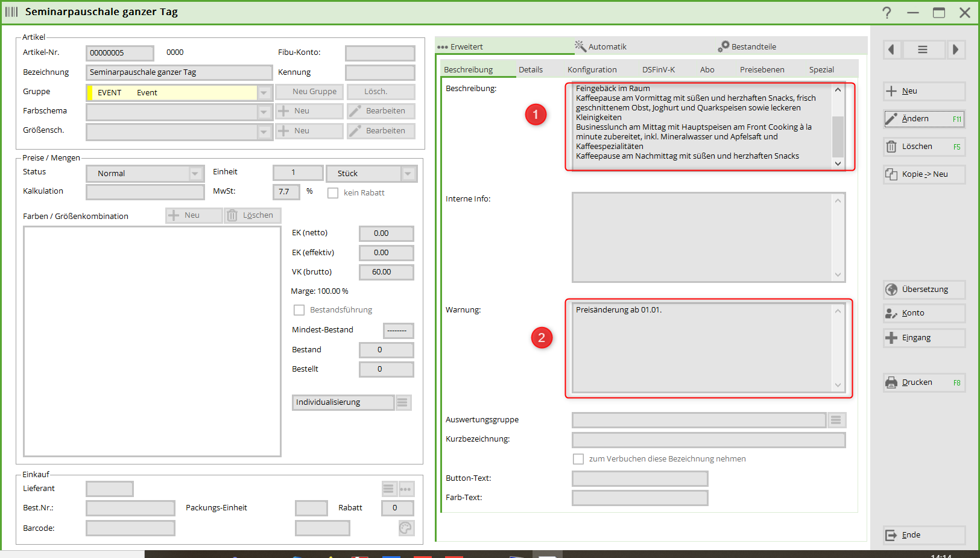
Task: Click the next record arrow icon
Action: click(x=955, y=49)
